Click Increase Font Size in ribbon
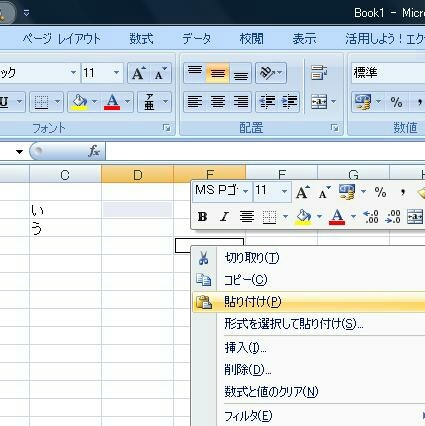The image size is (425, 426). [x=138, y=73]
